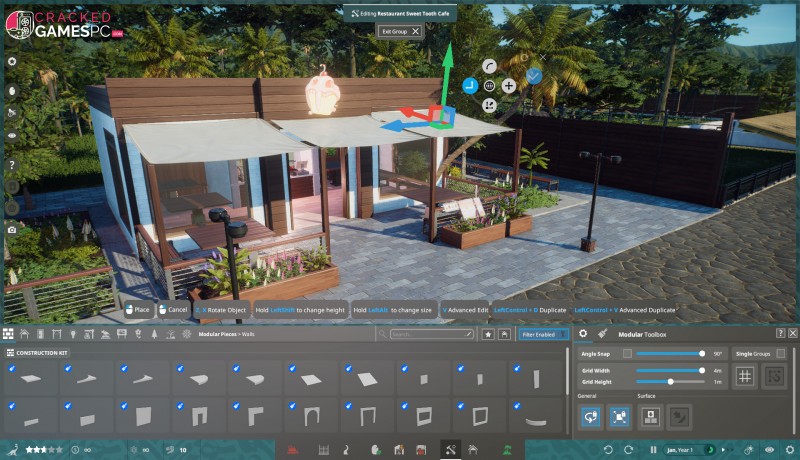The image size is (800, 460).
Task: Pause the game simulation
Action: pyautogui.click(x=654, y=451)
